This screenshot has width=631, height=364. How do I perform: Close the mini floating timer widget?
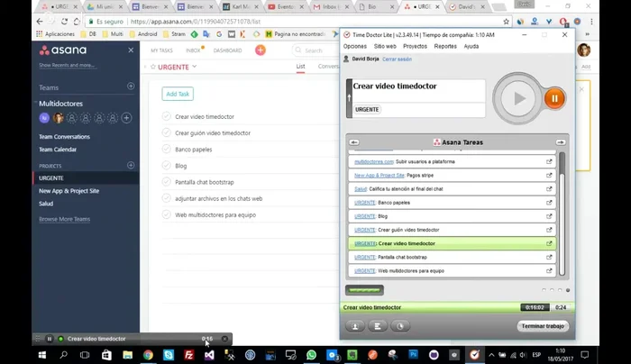pyautogui.click(x=224, y=339)
